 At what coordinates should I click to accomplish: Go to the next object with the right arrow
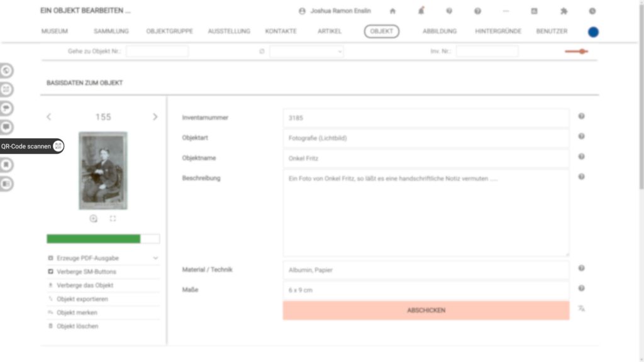click(155, 117)
